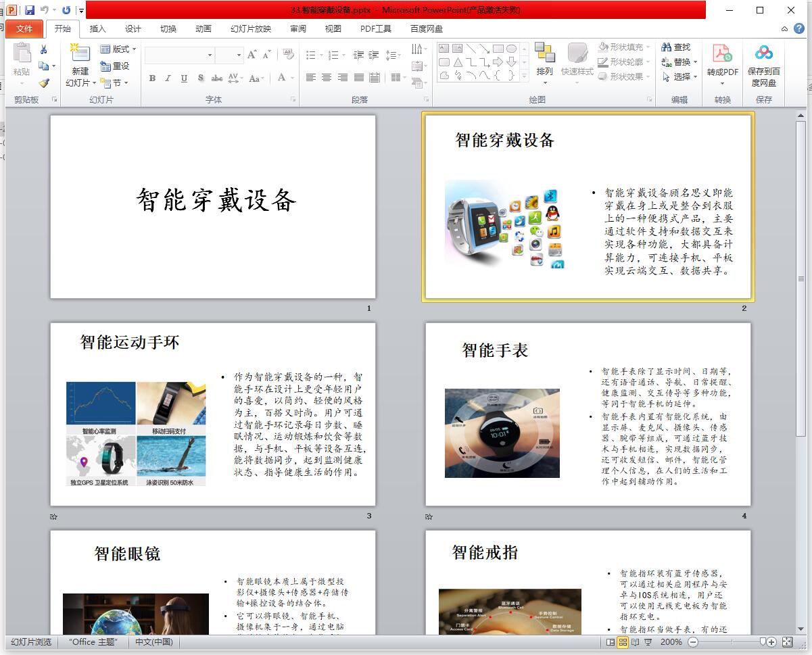Switch to the 切换 tab
The height and width of the screenshot is (655, 812).
click(168, 29)
